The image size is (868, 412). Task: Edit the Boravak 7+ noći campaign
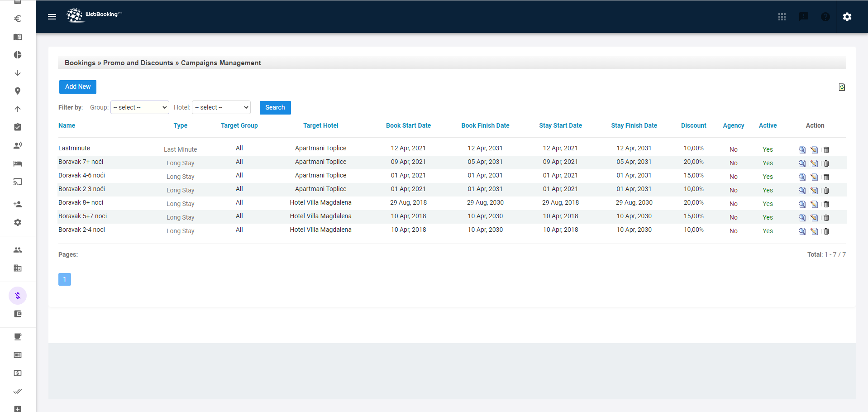click(x=814, y=163)
